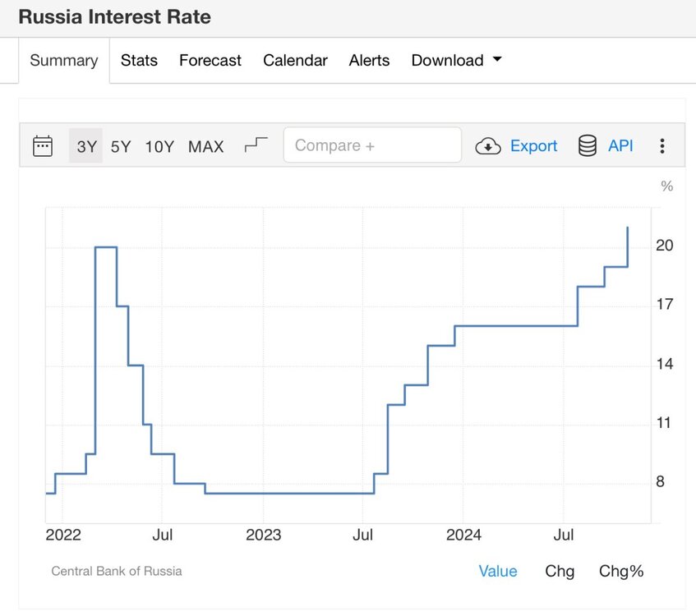This screenshot has width=696, height=616.
Task: Click the Download caret arrow
Action: coord(497,59)
